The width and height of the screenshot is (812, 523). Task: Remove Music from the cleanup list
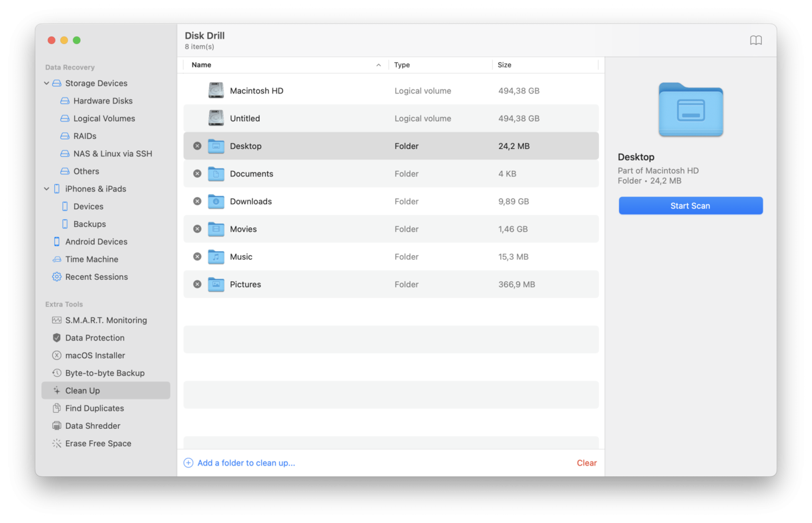click(x=196, y=256)
